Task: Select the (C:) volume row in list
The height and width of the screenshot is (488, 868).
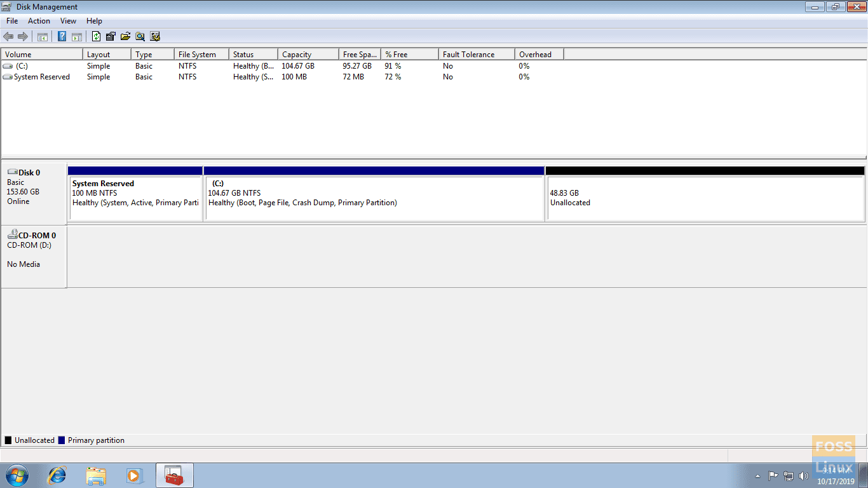Action: tap(22, 66)
